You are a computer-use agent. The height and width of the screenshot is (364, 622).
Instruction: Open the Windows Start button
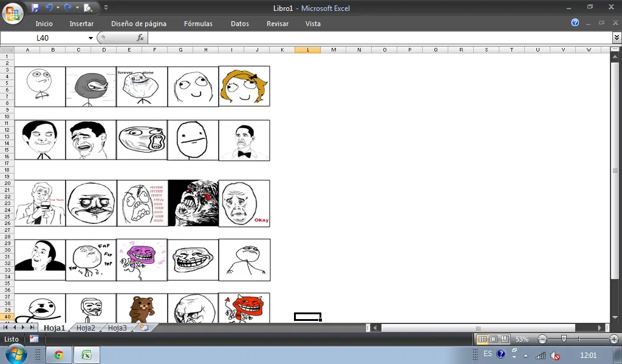[16, 354]
